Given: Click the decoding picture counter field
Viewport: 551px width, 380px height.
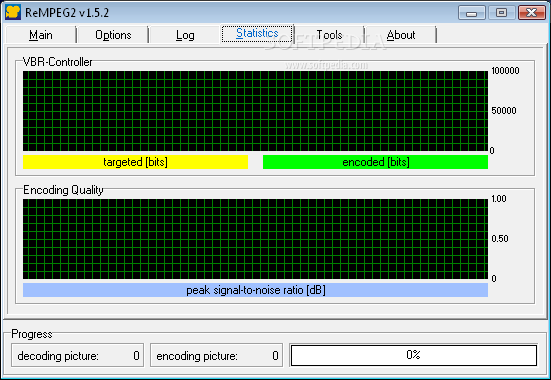Looking at the screenshot, I should tap(77, 355).
